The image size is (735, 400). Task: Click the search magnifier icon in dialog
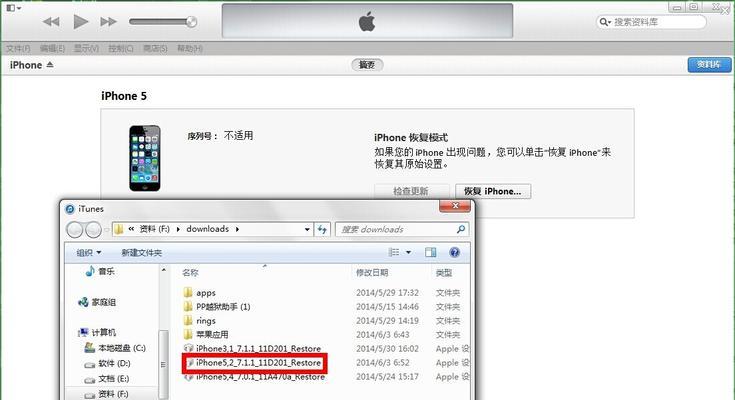[x=461, y=229]
